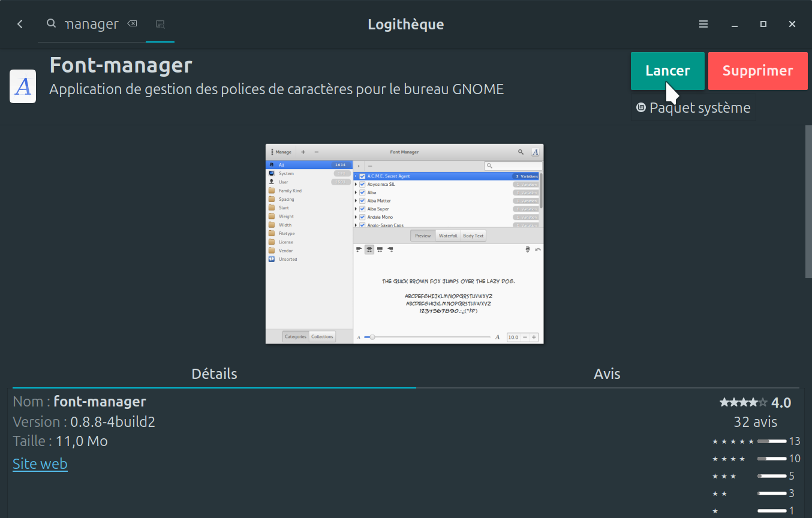Enlarge the Font Manager screenshot preview
Screen dimensions: 812x518
404,243
